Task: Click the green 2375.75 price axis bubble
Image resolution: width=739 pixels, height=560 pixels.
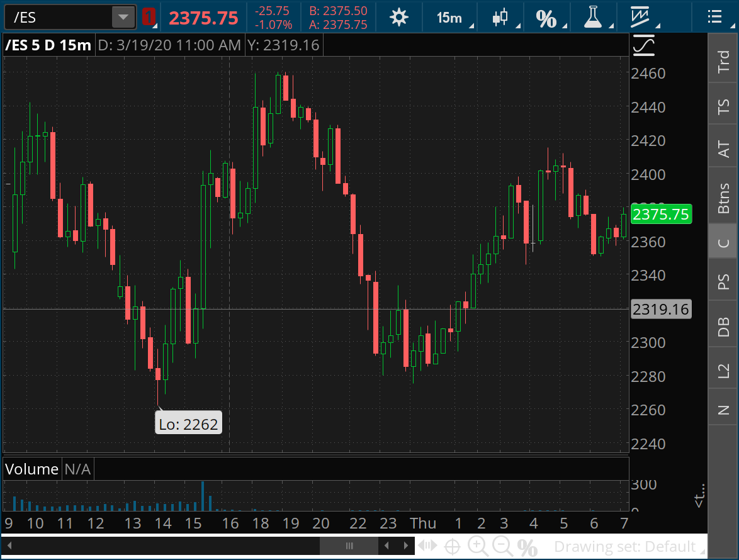Action: coord(661,215)
